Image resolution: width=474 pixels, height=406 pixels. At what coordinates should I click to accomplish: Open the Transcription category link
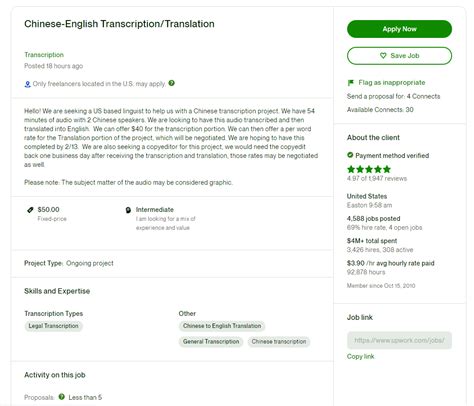coord(44,55)
